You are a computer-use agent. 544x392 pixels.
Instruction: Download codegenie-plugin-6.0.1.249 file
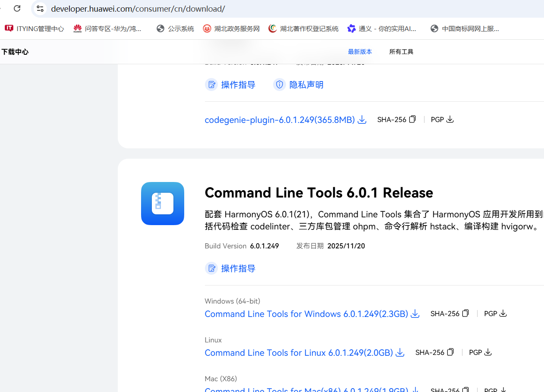coord(285,120)
